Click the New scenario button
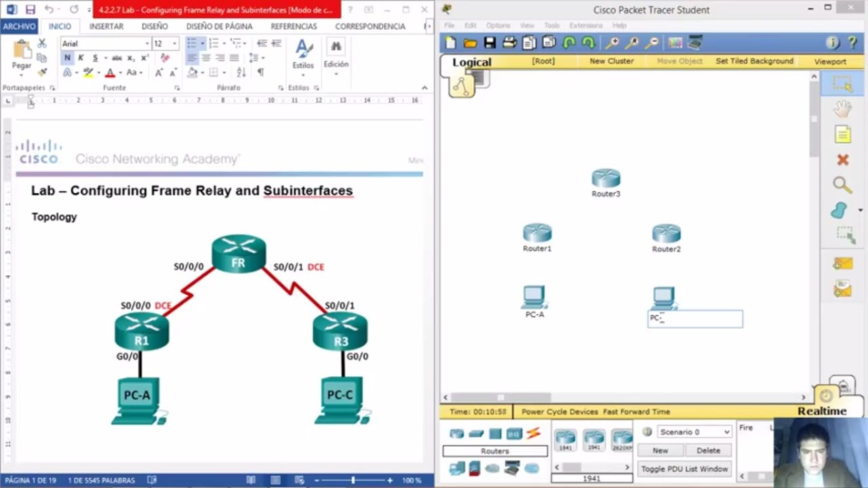The height and width of the screenshot is (488, 868). [660, 450]
